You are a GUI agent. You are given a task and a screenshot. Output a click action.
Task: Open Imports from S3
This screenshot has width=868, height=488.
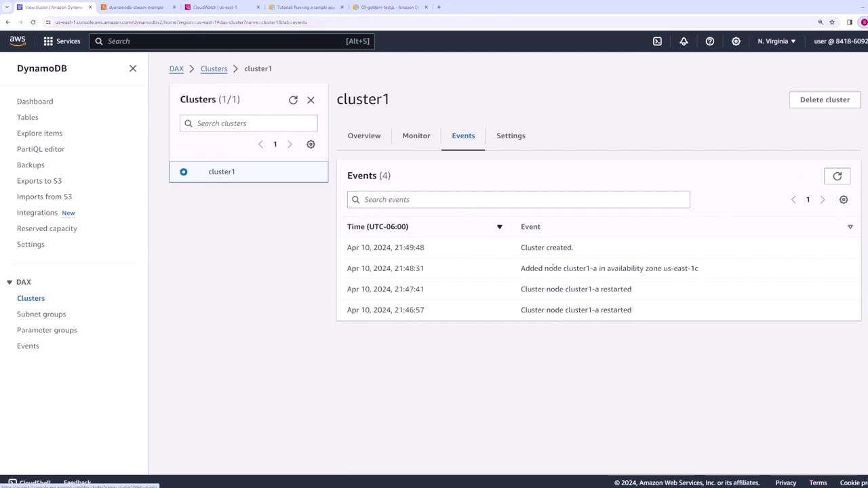[44, 197]
